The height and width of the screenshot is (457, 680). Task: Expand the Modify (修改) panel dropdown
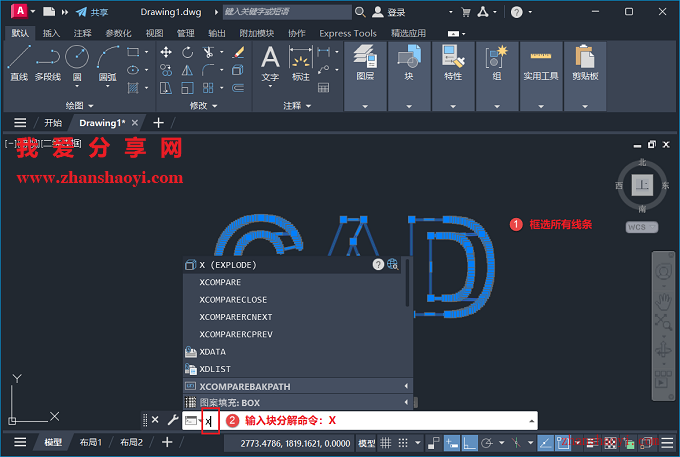tap(203, 105)
